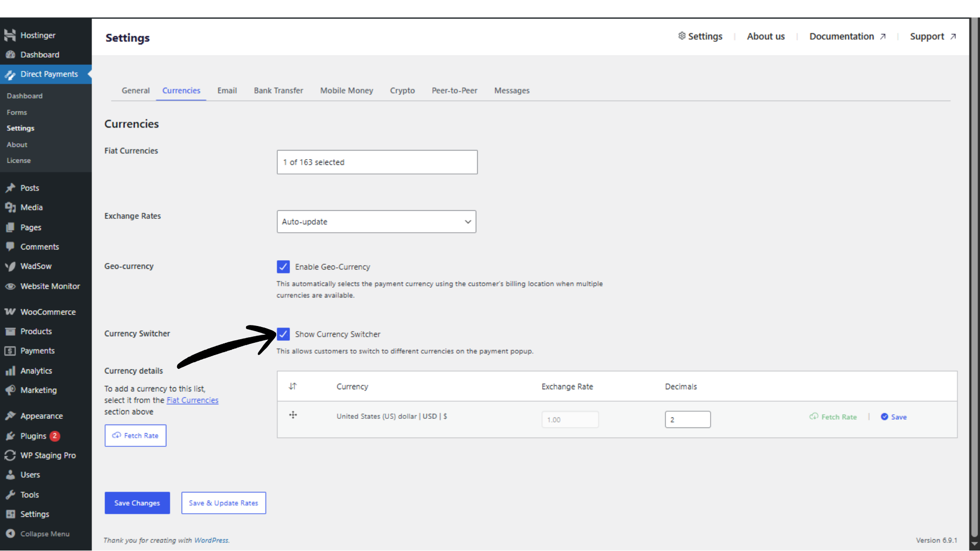Click the Save Changes button
980x551 pixels.
pos(137,503)
